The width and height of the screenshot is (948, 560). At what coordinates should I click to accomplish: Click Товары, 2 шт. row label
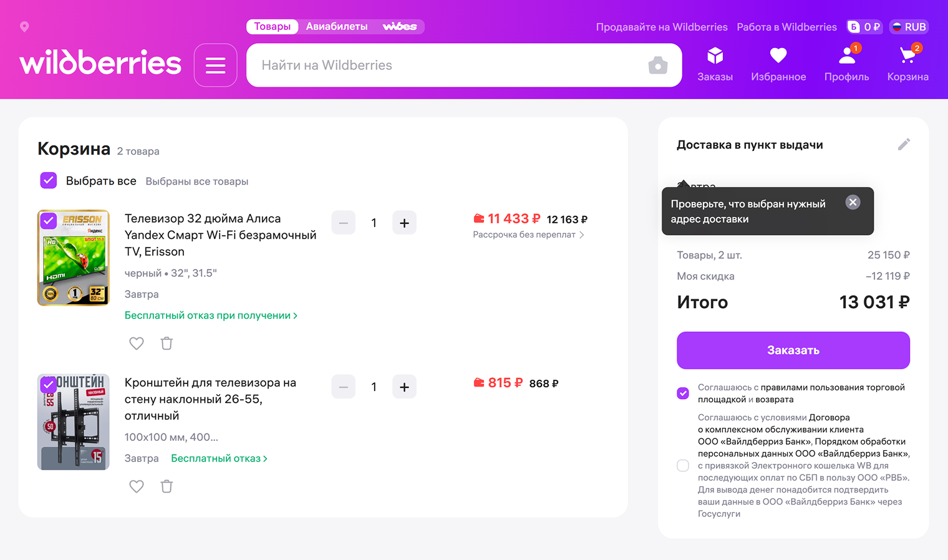[x=710, y=255]
